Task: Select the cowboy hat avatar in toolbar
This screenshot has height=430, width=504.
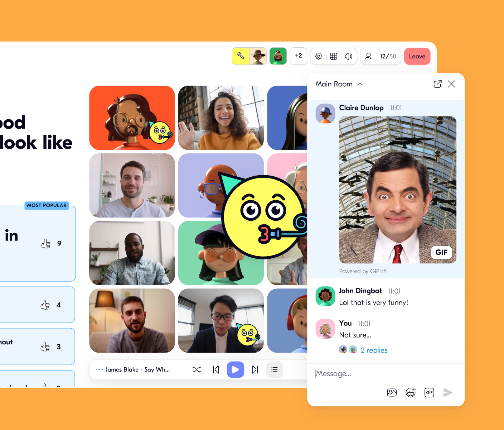Action: click(x=258, y=56)
